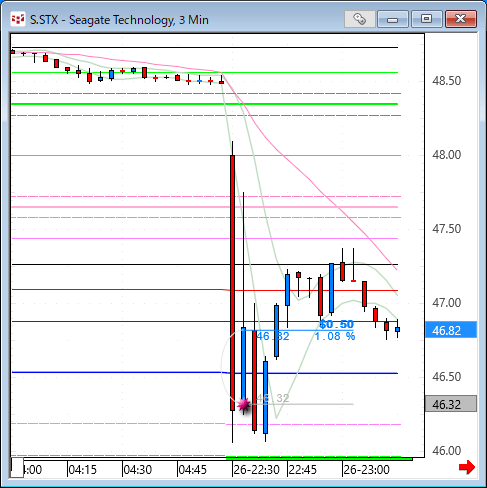The image size is (487, 488).
Task: Click the blue 46.82 label on the chart
Action: pos(273,336)
